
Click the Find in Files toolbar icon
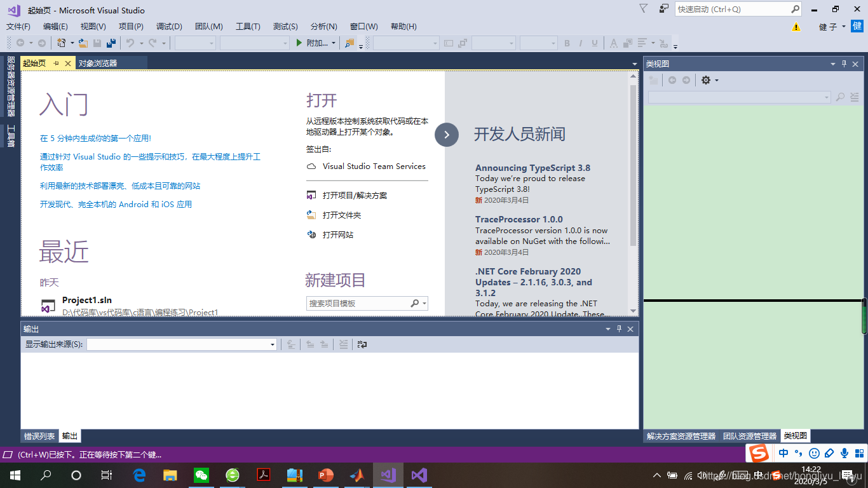(349, 43)
